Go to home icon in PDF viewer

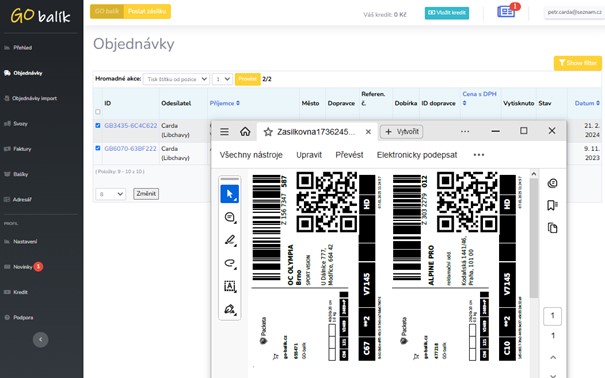(x=245, y=132)
